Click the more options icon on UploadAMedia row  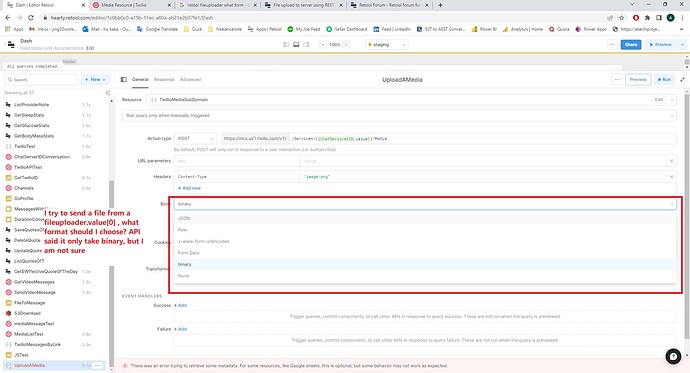click(98, 366)
